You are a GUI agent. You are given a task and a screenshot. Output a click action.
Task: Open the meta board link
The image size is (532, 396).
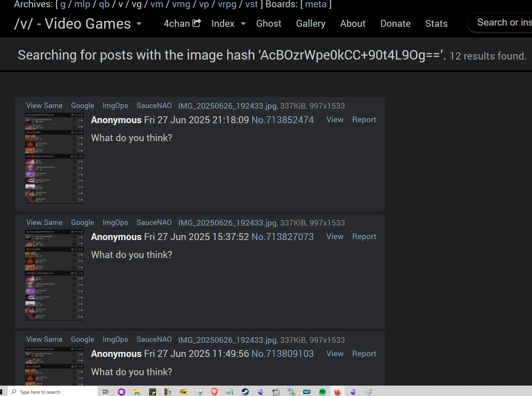tap(316, 4)
